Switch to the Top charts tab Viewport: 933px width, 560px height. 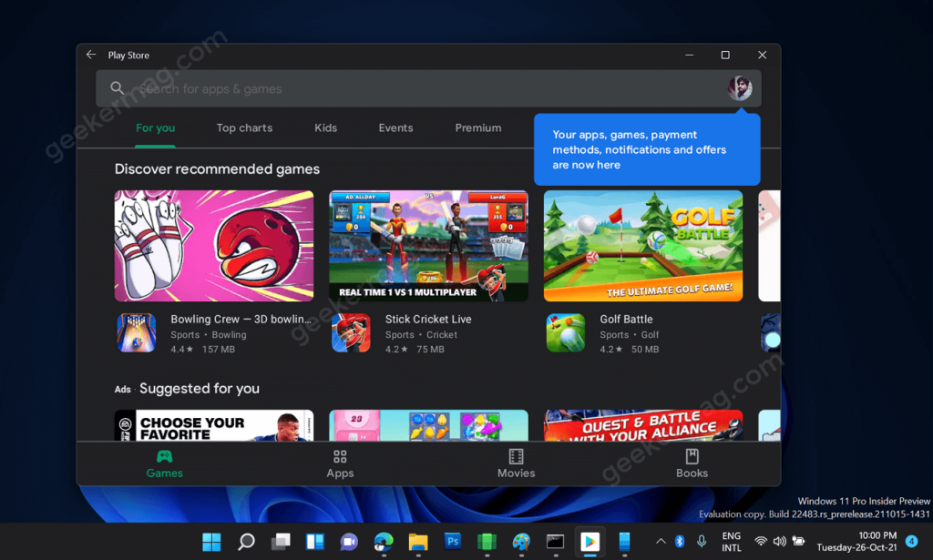coord(244,127)
